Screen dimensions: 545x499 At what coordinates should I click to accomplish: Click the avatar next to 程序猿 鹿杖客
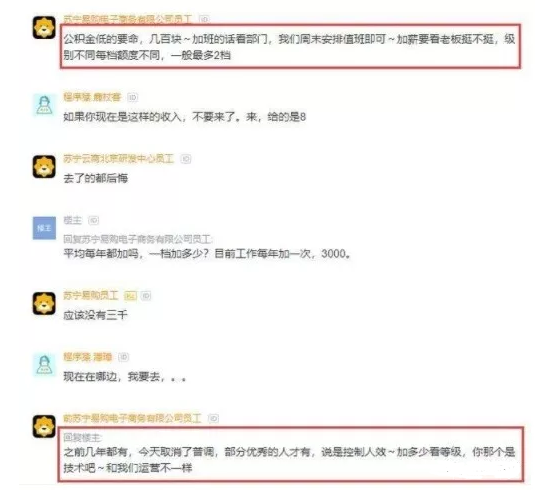click(44, 105)
